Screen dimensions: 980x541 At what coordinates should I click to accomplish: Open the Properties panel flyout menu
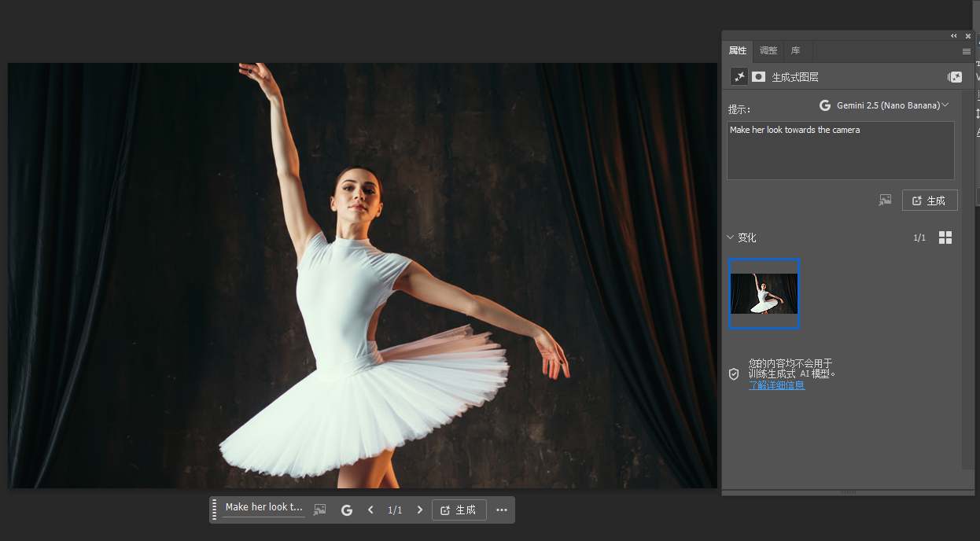coord(967,51)
